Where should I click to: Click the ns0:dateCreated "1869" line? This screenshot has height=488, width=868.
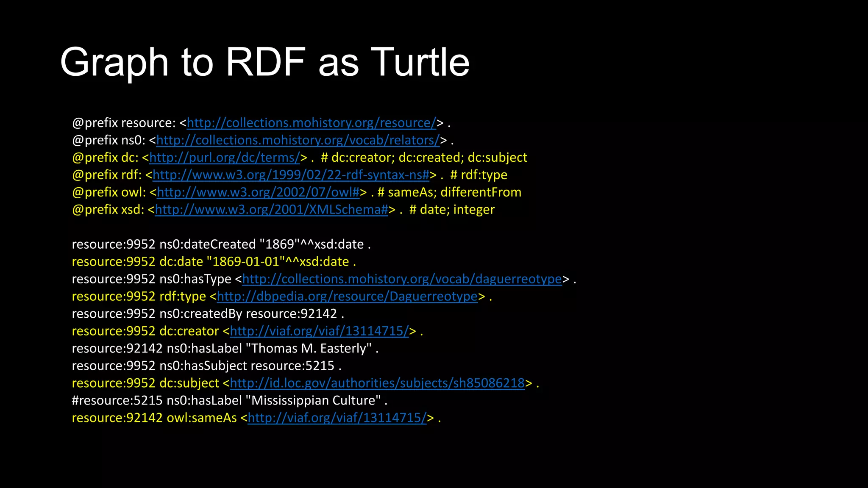point(221,244)
